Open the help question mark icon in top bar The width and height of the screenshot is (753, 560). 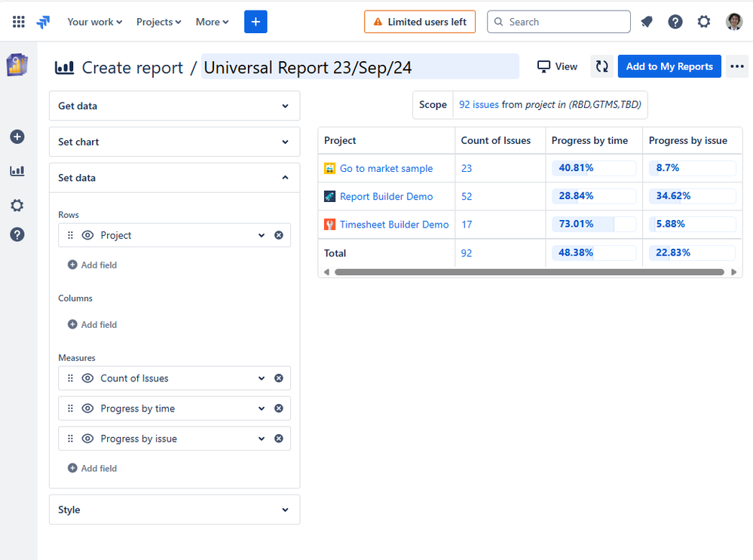click(675, 22)
